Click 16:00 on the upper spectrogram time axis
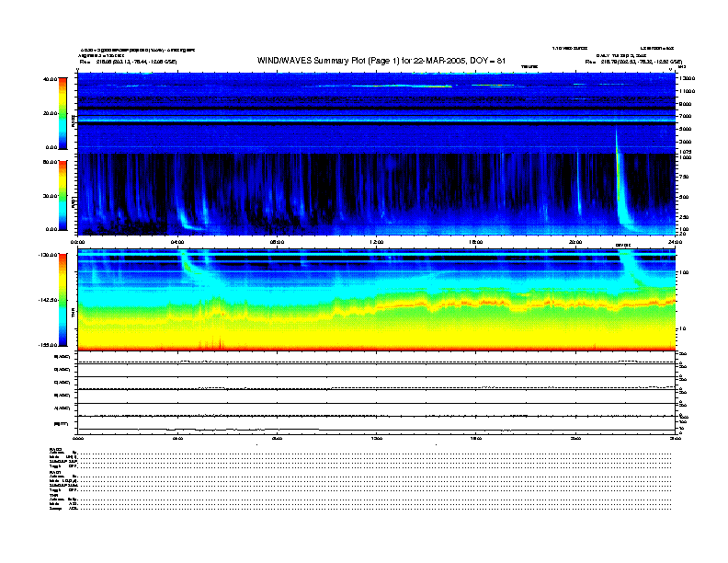Viewport: 728px width, 563px height. coord(476,242)
